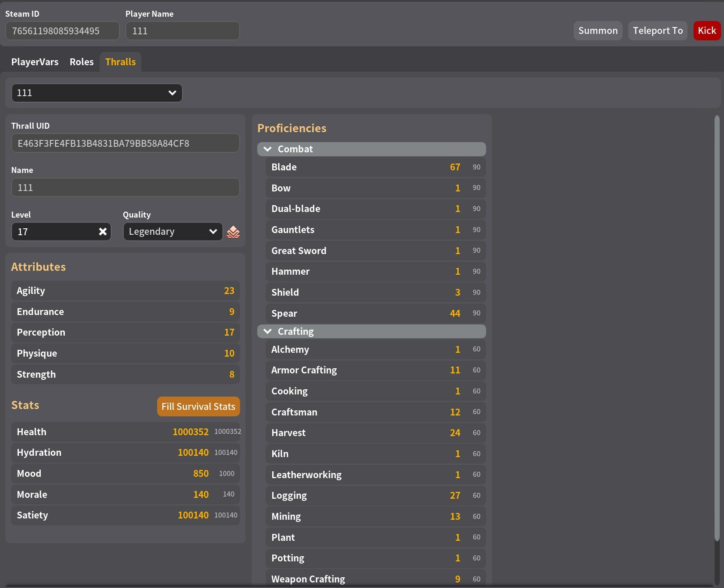
Task: Switch to the Roles tab
Action: pyautogui.click(x=82, y=62)
